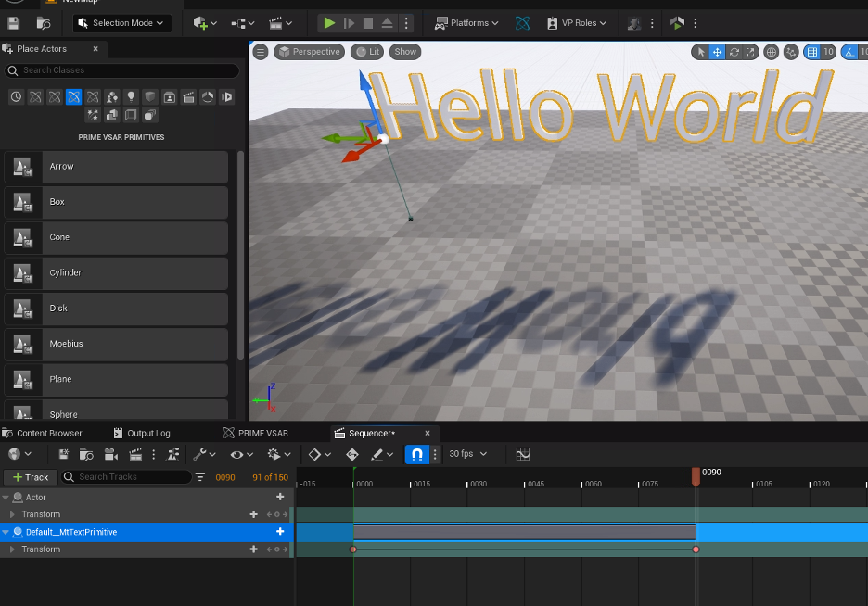Viewport: 868px width, 606px height.
Task: Open the 30 fps frame rate dropdown
Action: pos(468,454)
